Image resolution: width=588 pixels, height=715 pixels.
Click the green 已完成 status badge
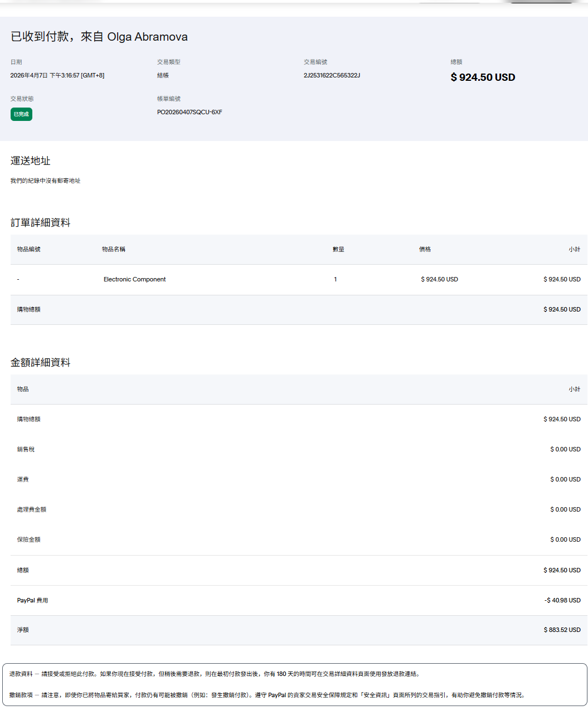click(x=21, y=114)
